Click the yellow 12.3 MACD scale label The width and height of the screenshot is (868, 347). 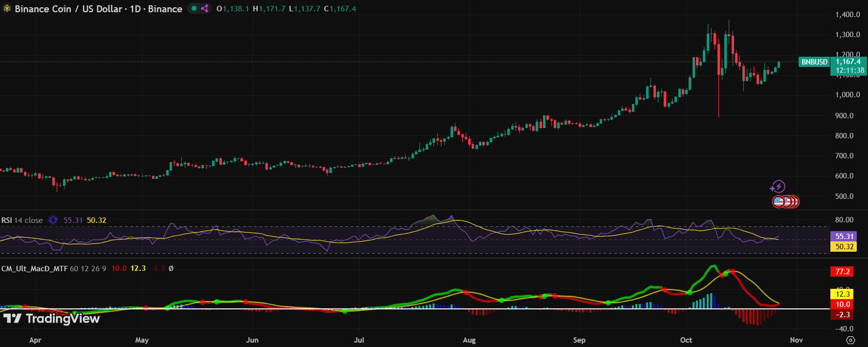coord(842,294)
